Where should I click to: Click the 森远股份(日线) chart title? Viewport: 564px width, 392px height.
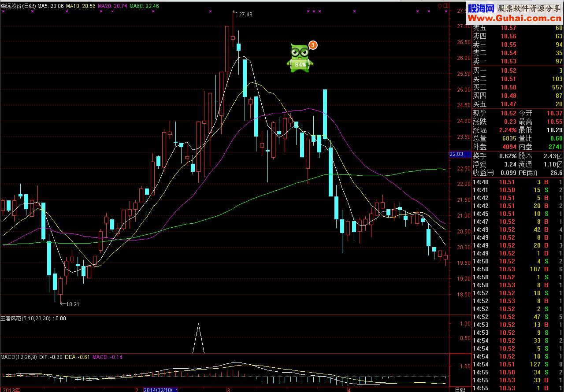[18, 6]
